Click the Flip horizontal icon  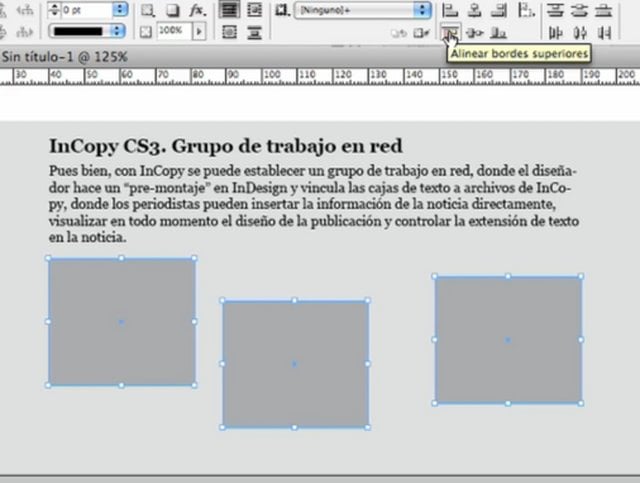tap(24, 10)
